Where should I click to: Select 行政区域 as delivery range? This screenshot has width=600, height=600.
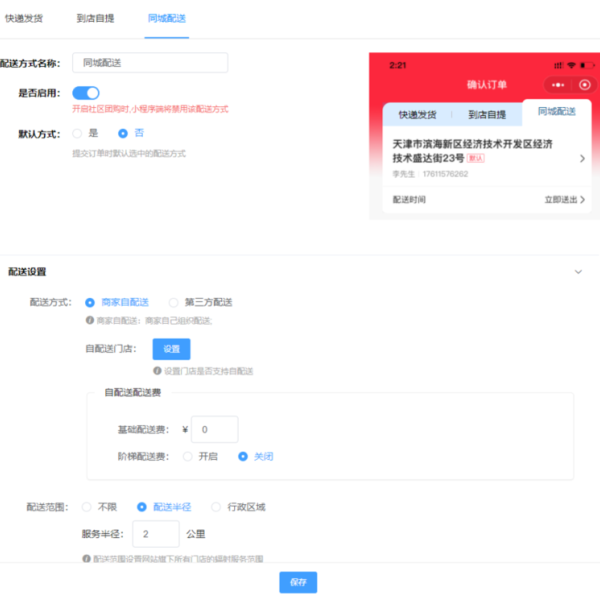[x=216, y=507]
